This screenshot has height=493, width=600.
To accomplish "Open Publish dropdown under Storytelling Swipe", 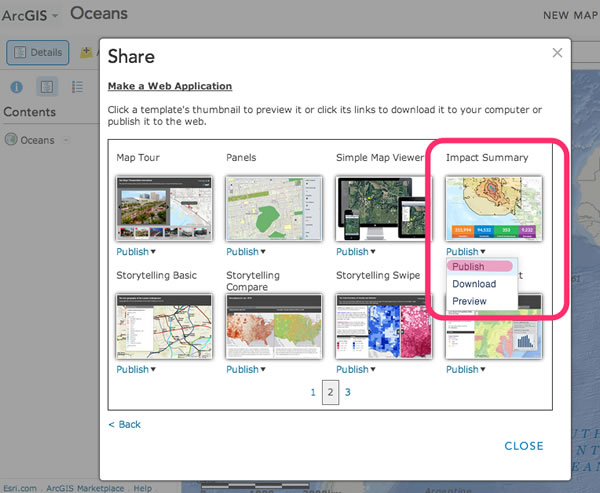I will [x=355, y=369].
